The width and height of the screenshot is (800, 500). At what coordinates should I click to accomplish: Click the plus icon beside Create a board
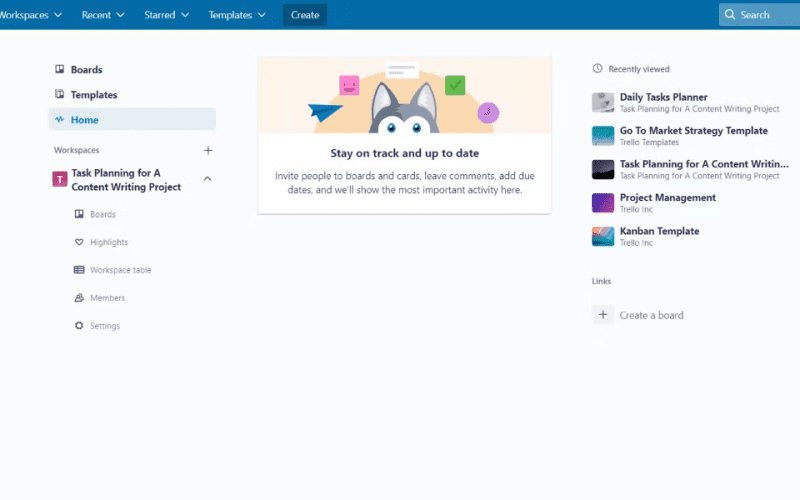pyautogui.click(x=603, y=315)
